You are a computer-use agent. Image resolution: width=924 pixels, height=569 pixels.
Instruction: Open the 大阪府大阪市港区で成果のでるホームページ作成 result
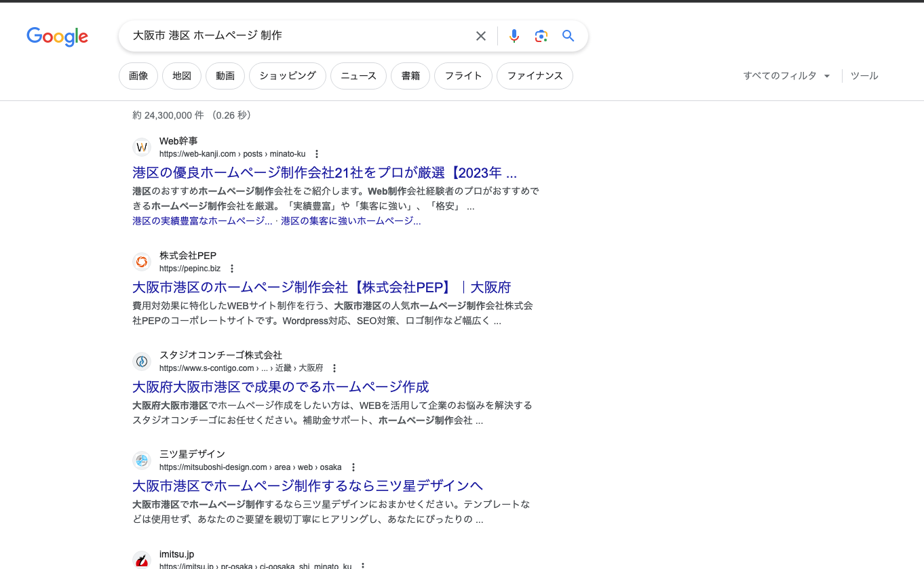[281, 387]
